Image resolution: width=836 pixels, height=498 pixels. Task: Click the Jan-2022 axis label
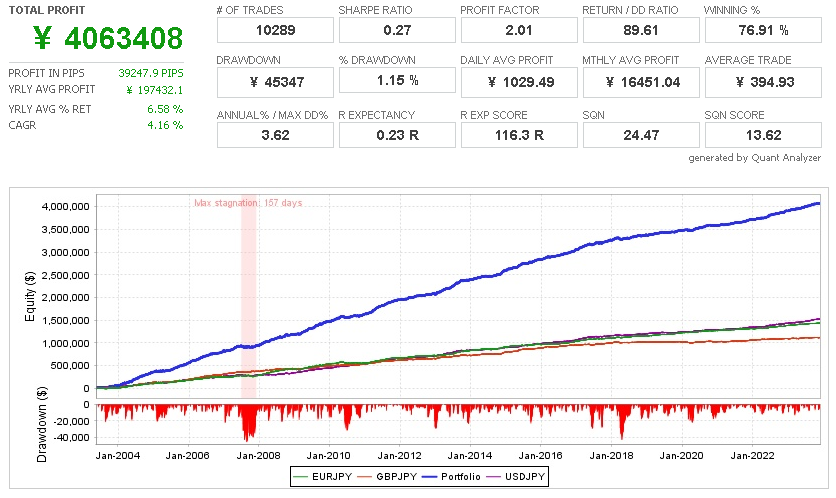coord(752,455)
